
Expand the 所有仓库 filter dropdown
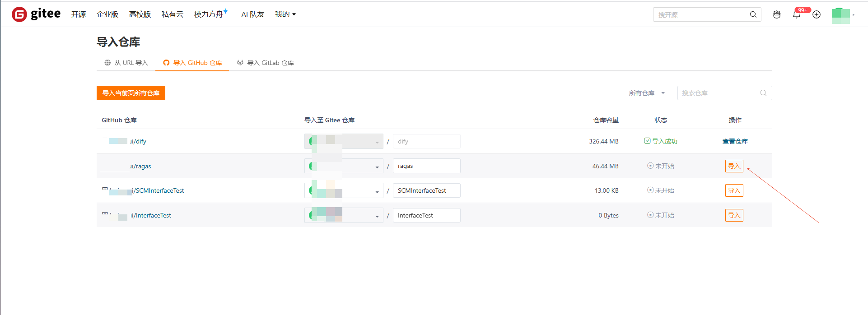647,93
